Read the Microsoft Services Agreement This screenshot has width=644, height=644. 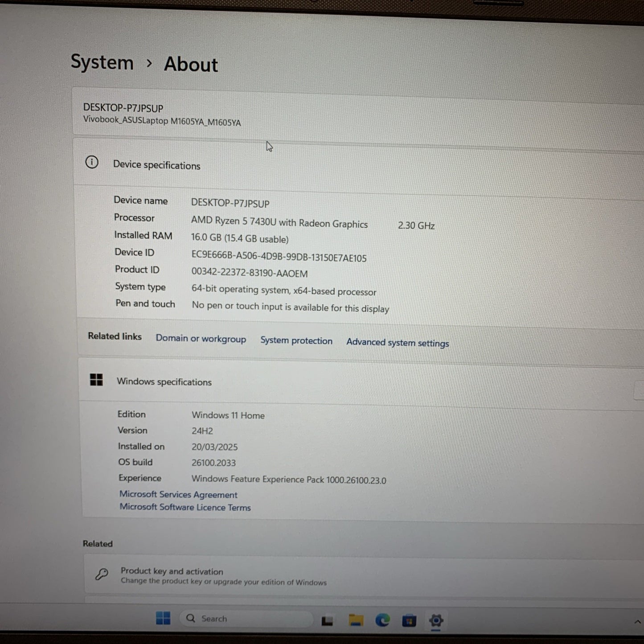[x=178, y=495]
